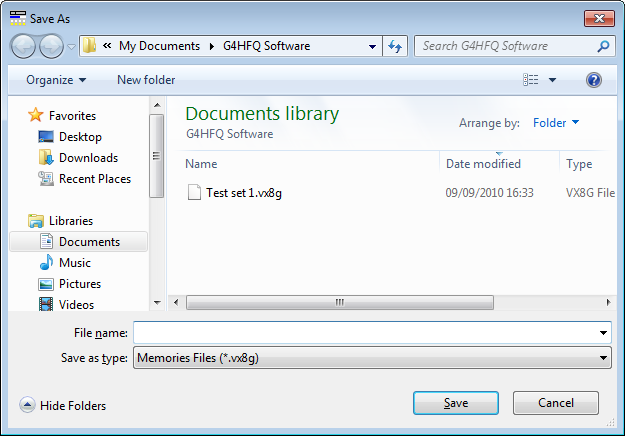
Task: Click the Save As title bar icon
Action: coord(18,18)
